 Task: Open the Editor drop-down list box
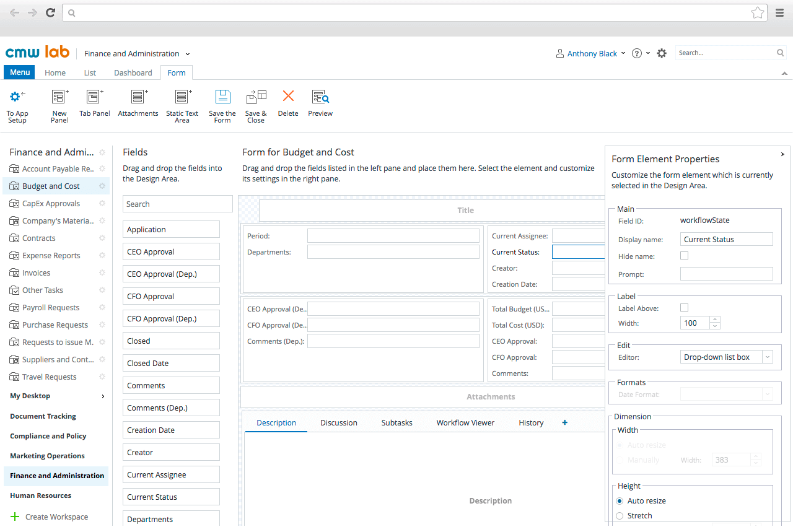pyautogui.click(x=726, y=357)
